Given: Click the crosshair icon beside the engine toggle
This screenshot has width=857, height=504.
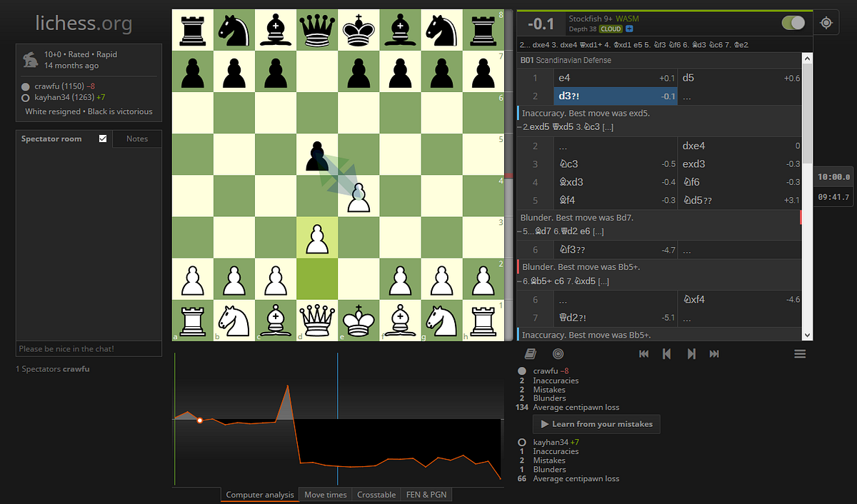Looking at the screenshot, I should pos(826,23).
